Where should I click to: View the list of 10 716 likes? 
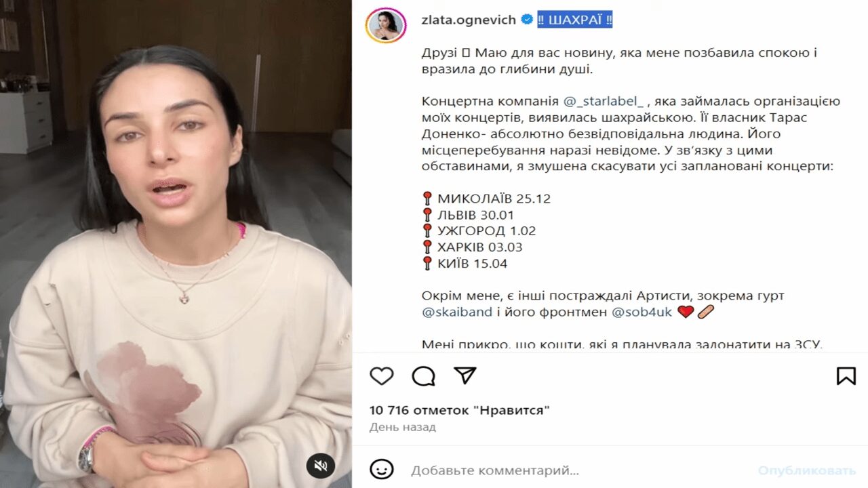[x=459, y=410]
